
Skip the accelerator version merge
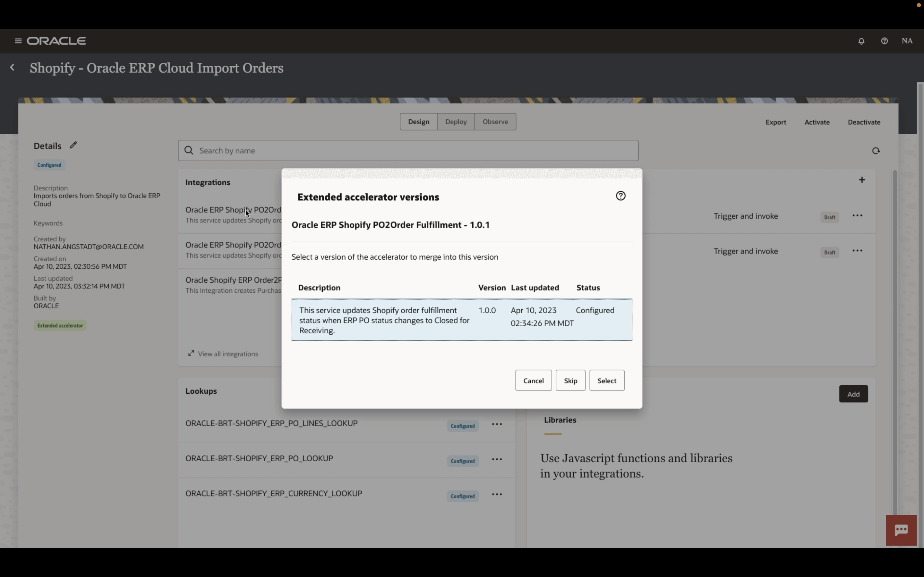(570, 380)
